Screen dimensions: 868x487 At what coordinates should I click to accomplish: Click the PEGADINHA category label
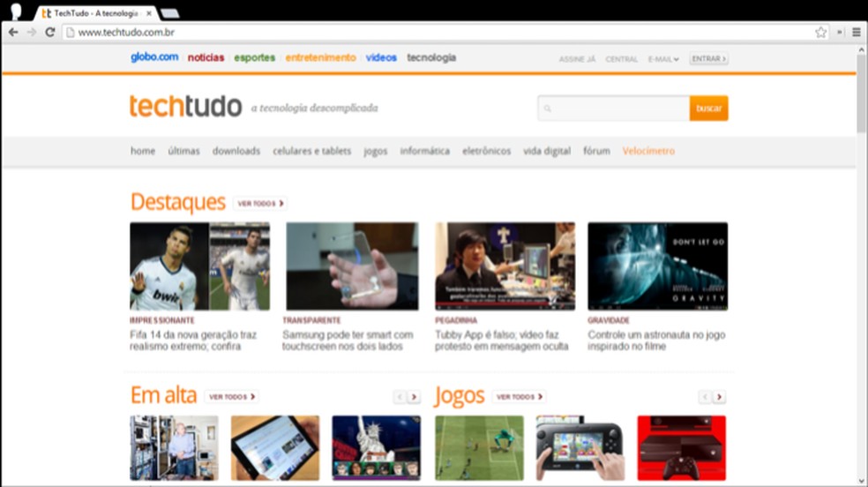(x=456, y=320)
